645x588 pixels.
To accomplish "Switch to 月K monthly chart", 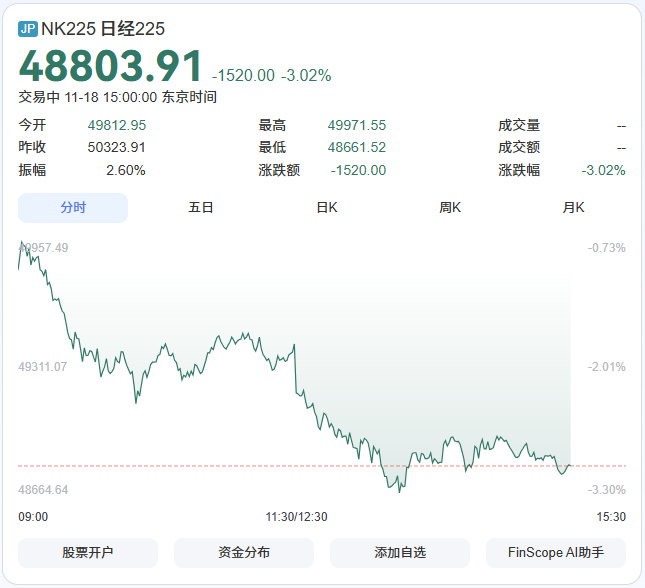I will point(573,208).
